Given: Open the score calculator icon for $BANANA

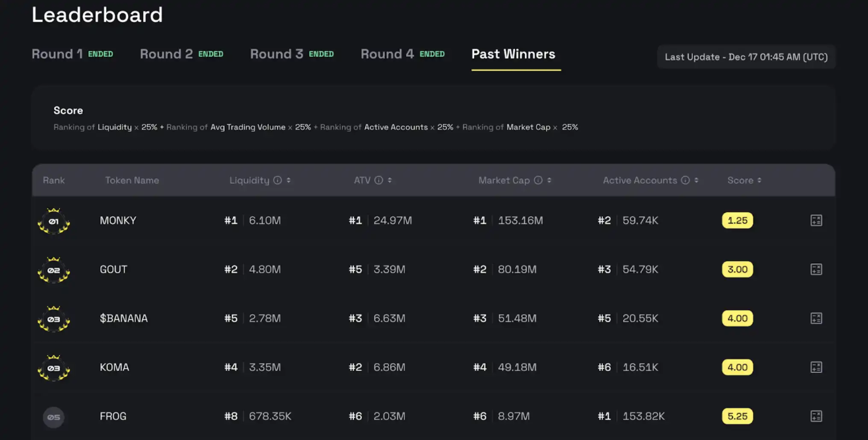Looking at the screenshot, I should click(816, 318).
